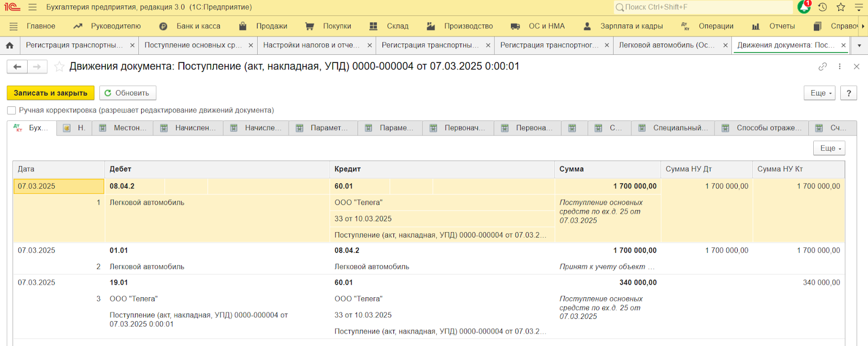Close Поступление основных ср... tab

[251, 45]
